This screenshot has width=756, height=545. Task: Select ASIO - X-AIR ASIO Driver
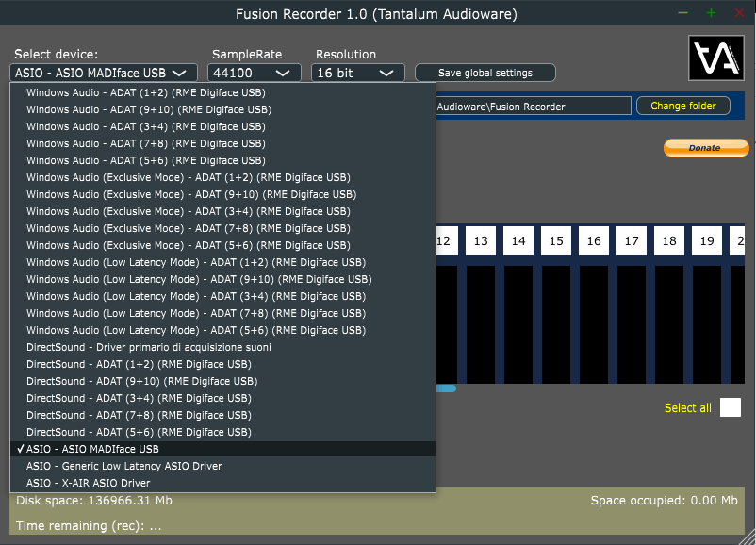pyautogui.click(x=222, y=483)
